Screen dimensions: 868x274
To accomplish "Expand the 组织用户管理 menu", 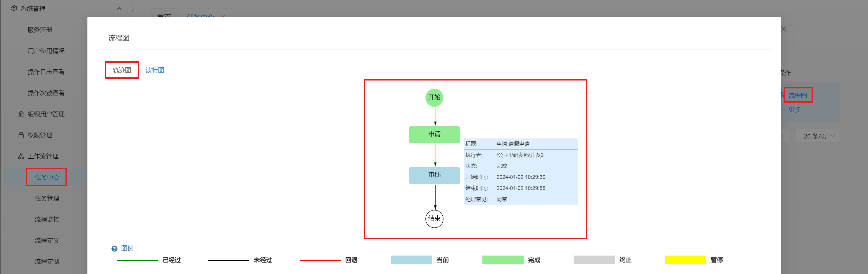I will (46, 114).
